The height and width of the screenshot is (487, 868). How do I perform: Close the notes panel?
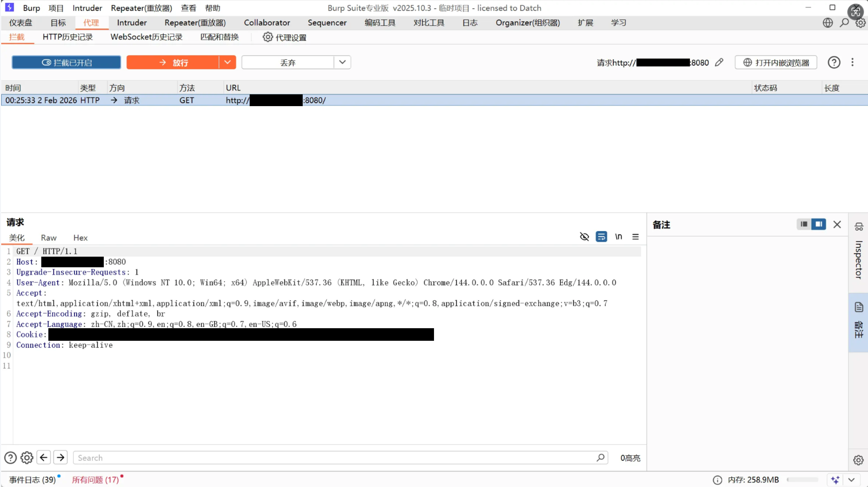[x=837, y=224]
